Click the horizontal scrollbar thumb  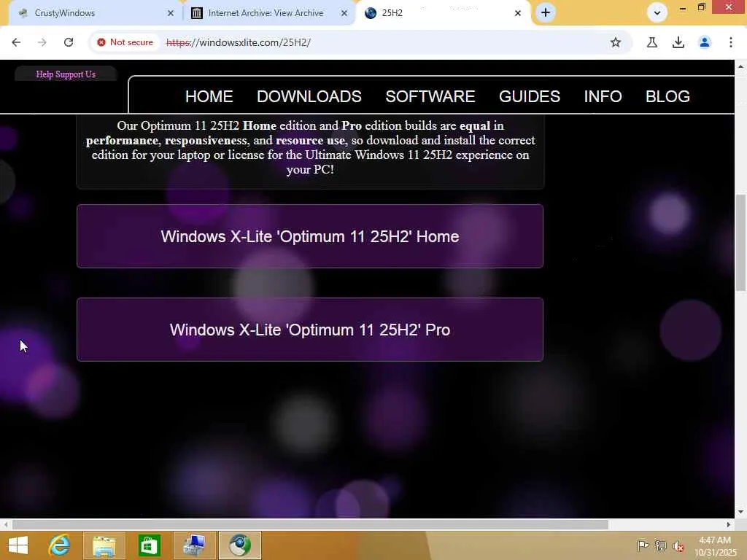click(x=309, y=524)
